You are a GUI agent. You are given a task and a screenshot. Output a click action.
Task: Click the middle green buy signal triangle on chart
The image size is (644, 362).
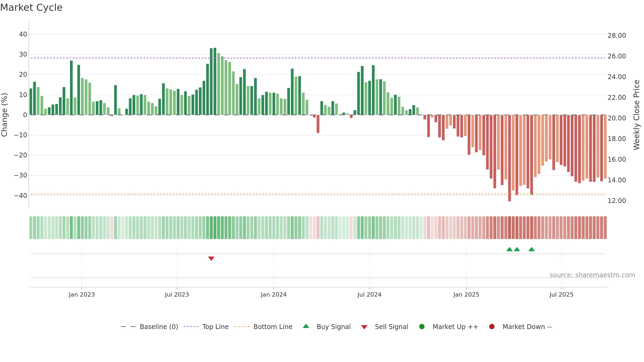click(517, 249)
